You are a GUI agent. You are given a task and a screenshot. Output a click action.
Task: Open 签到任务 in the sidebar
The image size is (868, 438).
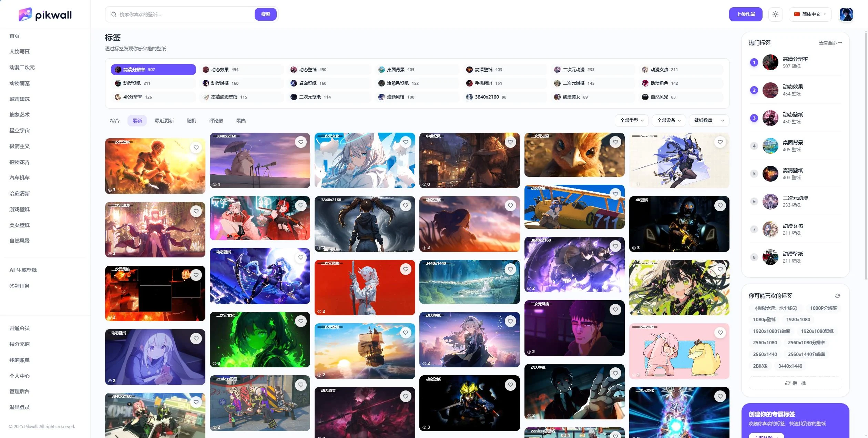pyautogui.click(x=20, y=286)
